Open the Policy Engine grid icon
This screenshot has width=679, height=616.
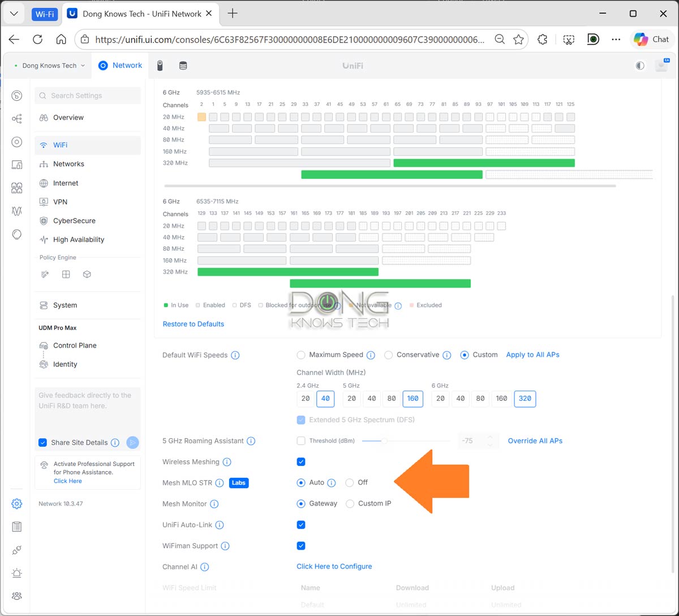(66, 275)
